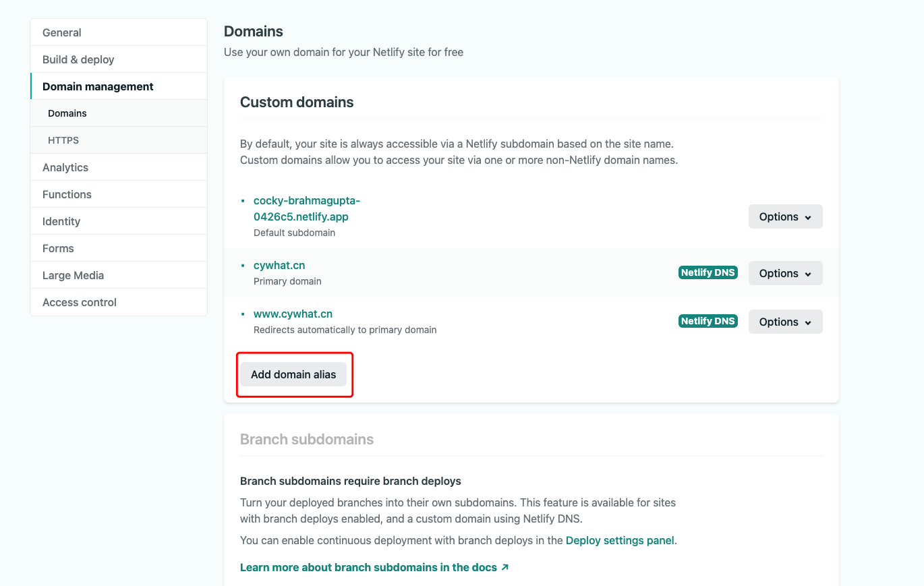Open Options dropdown for primary domain cywhat.cn
The height and width of the screenshot is (586, 924).
pyautogui.click(x=785, y=273)
